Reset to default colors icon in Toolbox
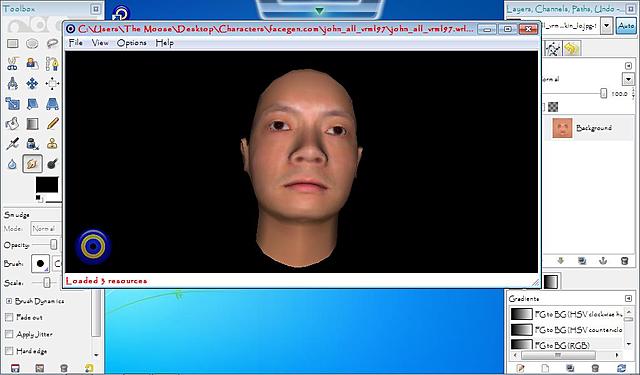Screen dimensions: 640x375 pyautogui.click(x=38, y=198)
